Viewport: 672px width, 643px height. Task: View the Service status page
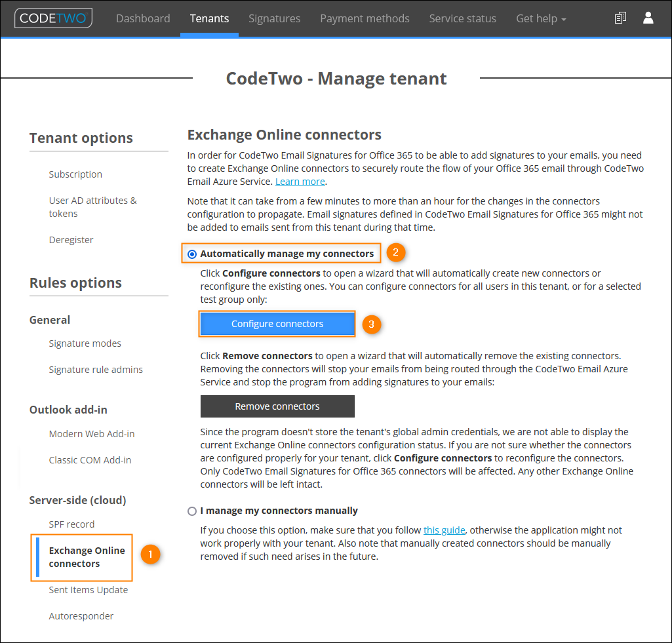click(462, 18)
